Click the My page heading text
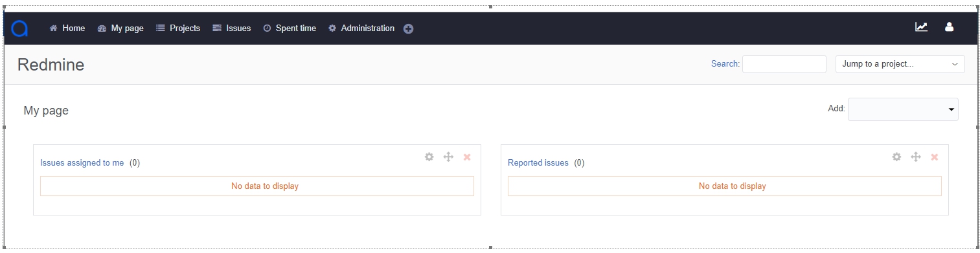The image size is (980, 253). (x=46, y=111)
